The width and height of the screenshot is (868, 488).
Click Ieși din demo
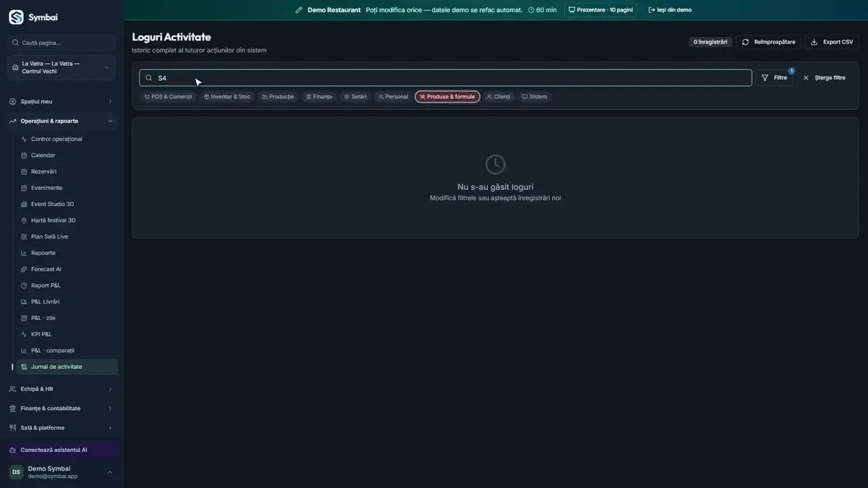670,10
